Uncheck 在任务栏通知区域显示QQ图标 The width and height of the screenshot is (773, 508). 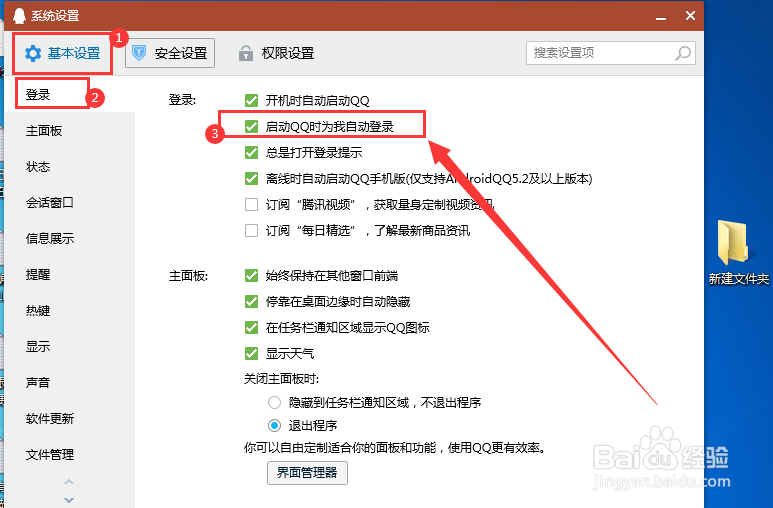click(x=251, y=327)
